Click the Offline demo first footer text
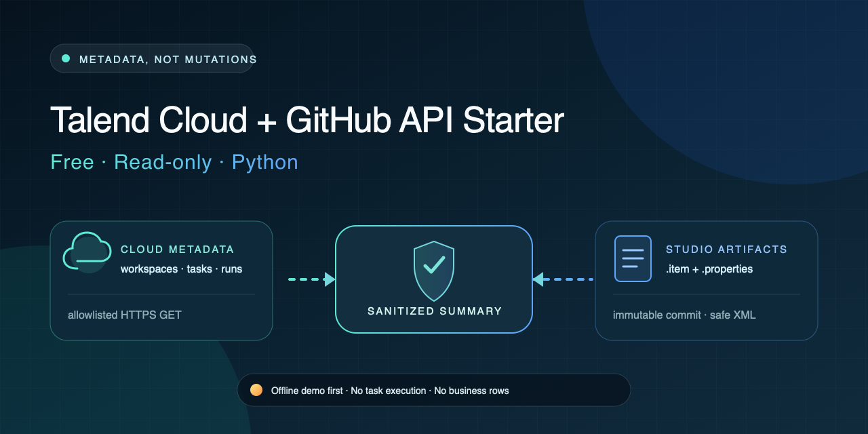The width and height of the screenshot is (868, 434). click(390, 391)
